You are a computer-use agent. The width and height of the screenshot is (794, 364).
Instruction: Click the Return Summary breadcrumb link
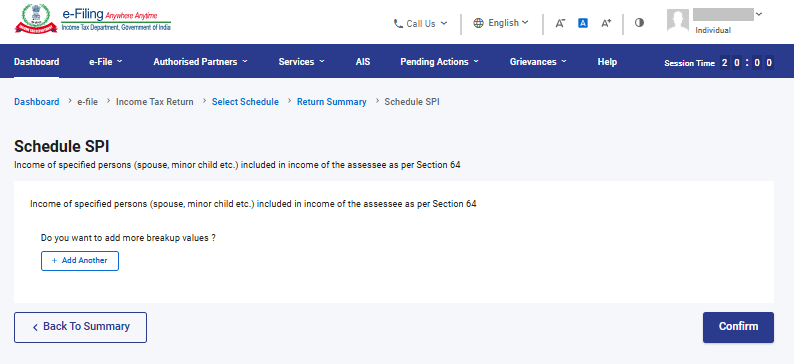332,102
